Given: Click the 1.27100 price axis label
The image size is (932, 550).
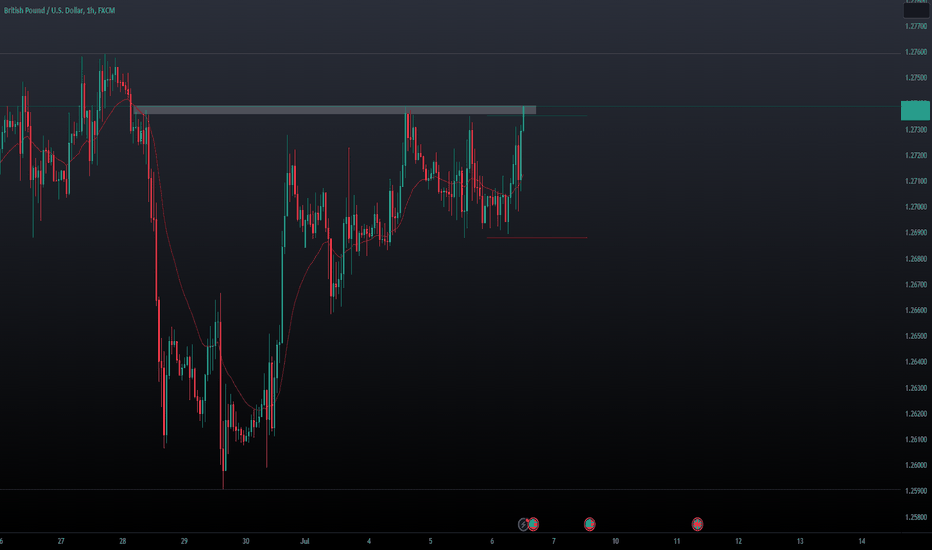Looking at the screenshot, I should 916,181.
